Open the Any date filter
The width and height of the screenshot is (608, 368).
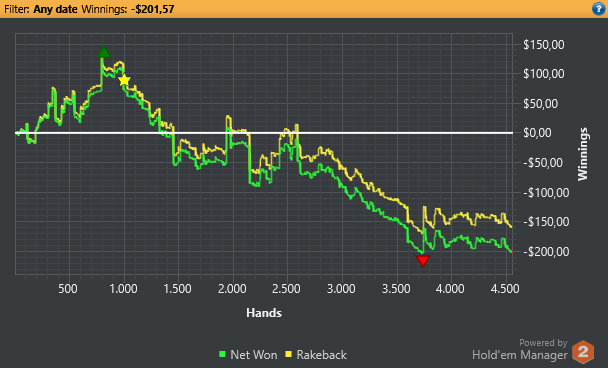55,9
